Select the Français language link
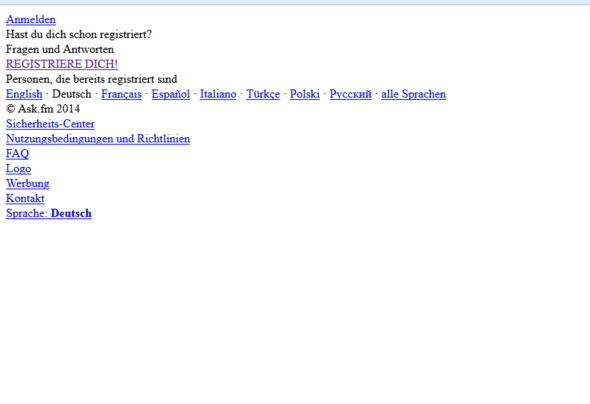This screenshot has width=590, height=404. tap(121, 94)
